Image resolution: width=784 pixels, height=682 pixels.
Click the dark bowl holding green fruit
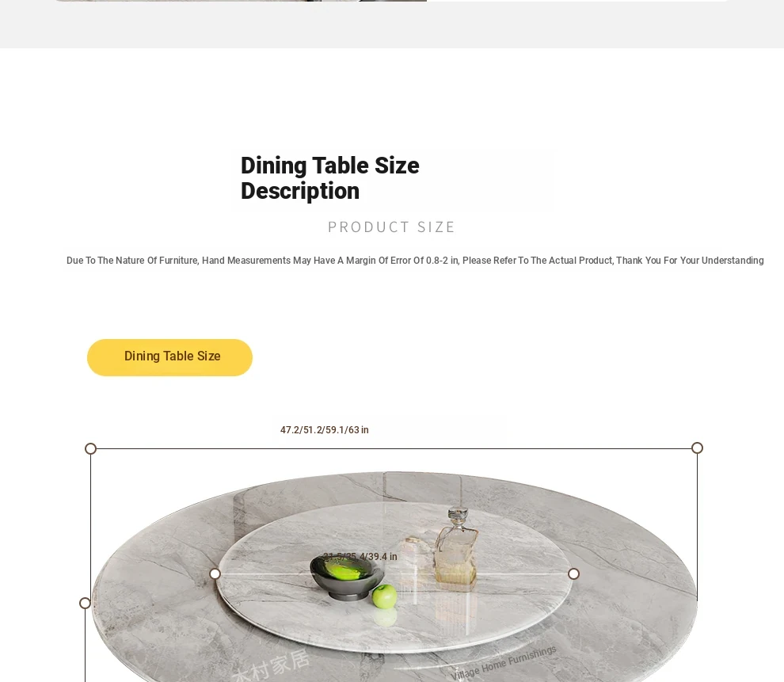(x=342, y=577)
